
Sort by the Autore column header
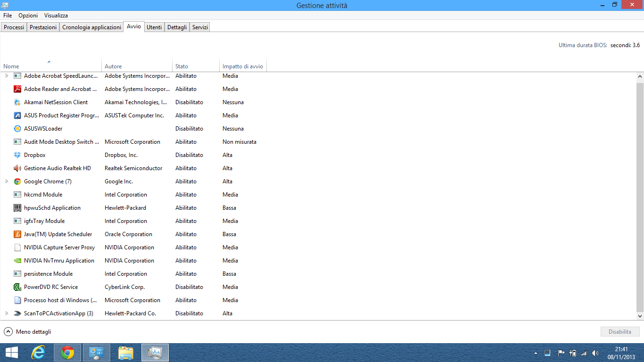click(137, 66)
